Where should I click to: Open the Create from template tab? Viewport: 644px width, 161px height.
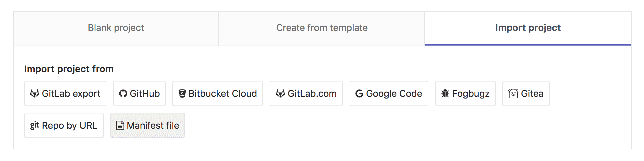click(x=322, y=29)
